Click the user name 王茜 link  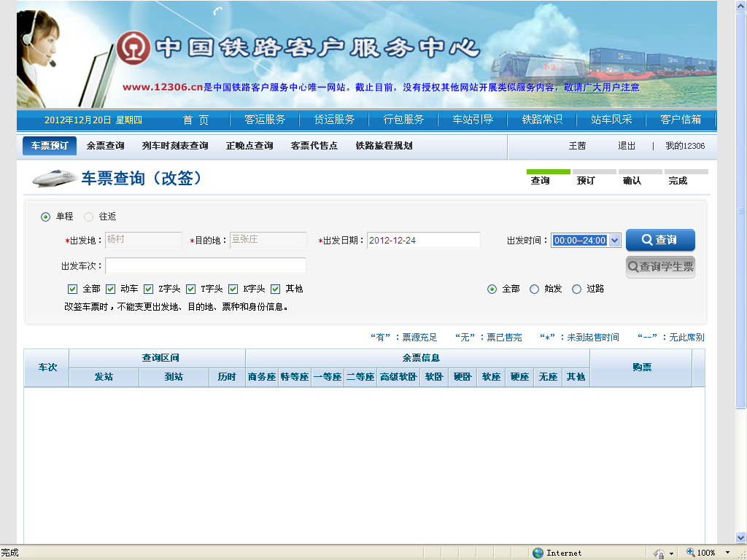(x=577, y=146)
